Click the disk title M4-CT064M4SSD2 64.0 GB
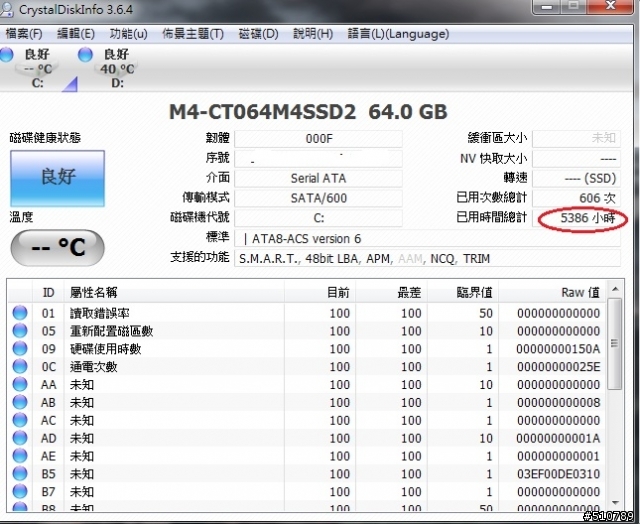Screen dimensions: 640x524 tap(308, 112)
